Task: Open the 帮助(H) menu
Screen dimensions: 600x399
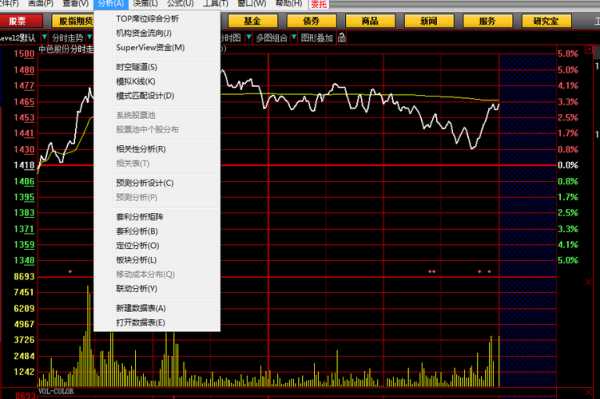Action: coord(289,4)
